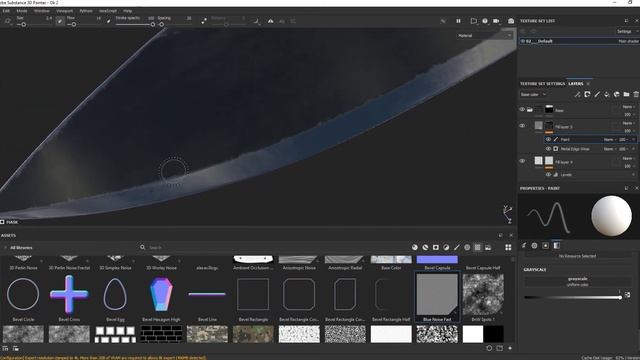Toggle the MASK checkbox under the viewport

[2, 222]
